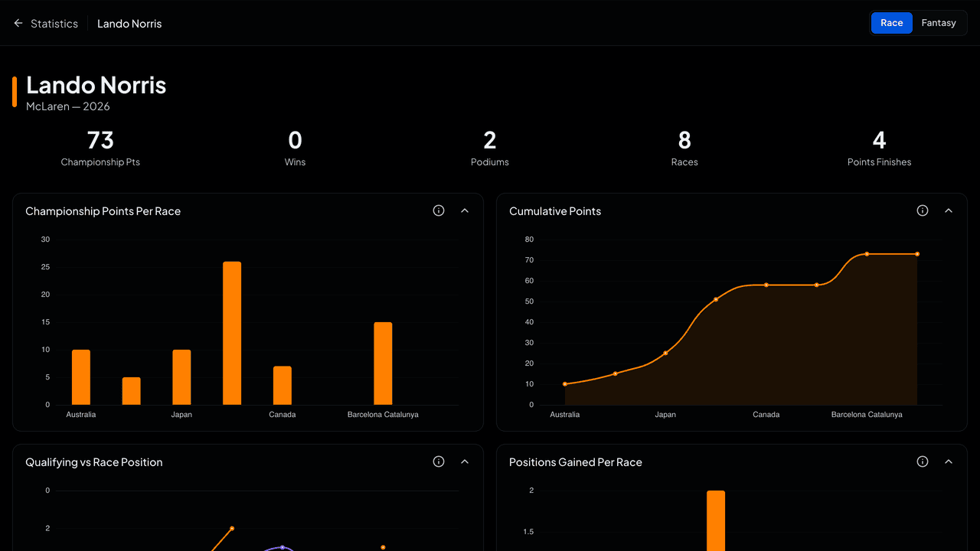This screenshot has height=551, width=980.
Task: Click the Lando Norris breadcrumb
Action: (x=129, y=24)
